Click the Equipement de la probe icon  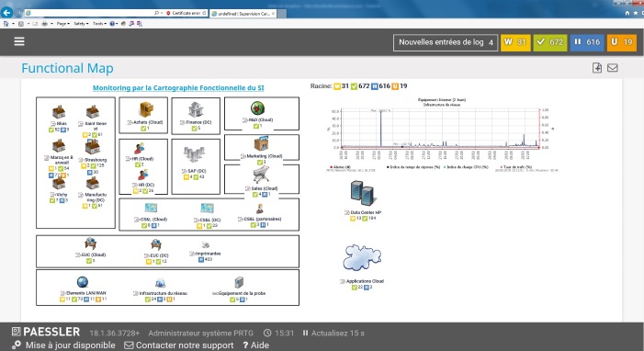(x=239, y=282)
